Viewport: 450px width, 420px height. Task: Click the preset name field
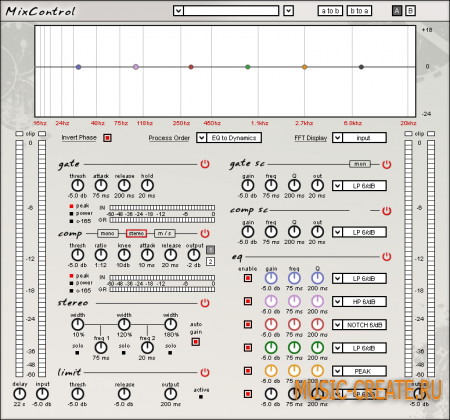(x=231, y=11)
